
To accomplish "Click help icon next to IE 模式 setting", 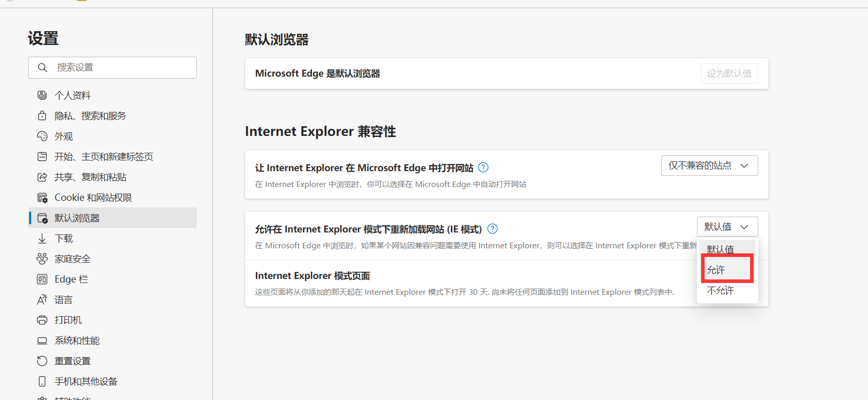I will click(492, 229).
